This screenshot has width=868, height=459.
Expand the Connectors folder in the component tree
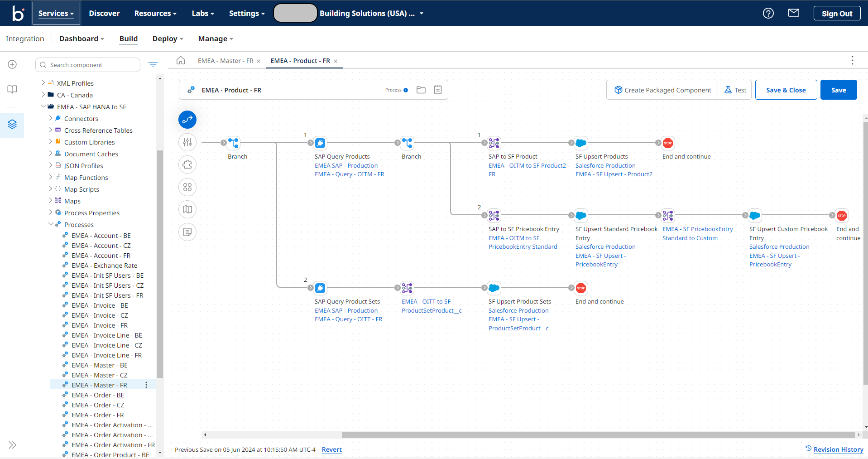51,118
